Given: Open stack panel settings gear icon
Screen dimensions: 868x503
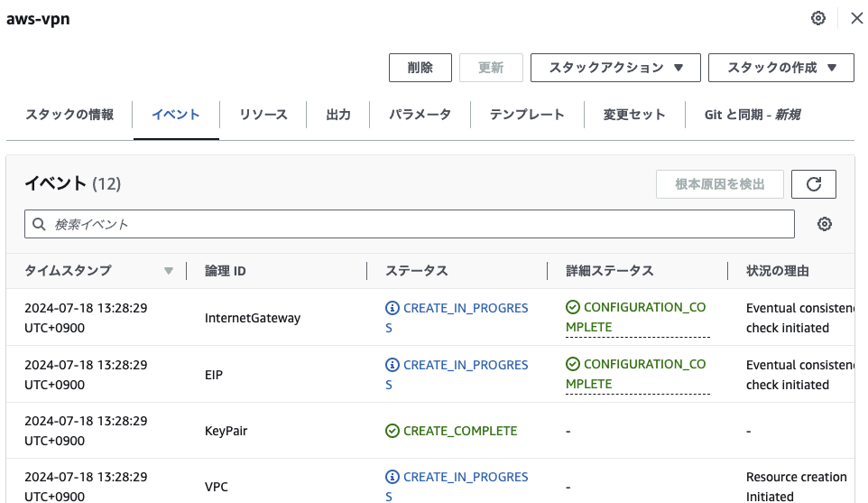Looking at the screenshot, I should point(818,18).
